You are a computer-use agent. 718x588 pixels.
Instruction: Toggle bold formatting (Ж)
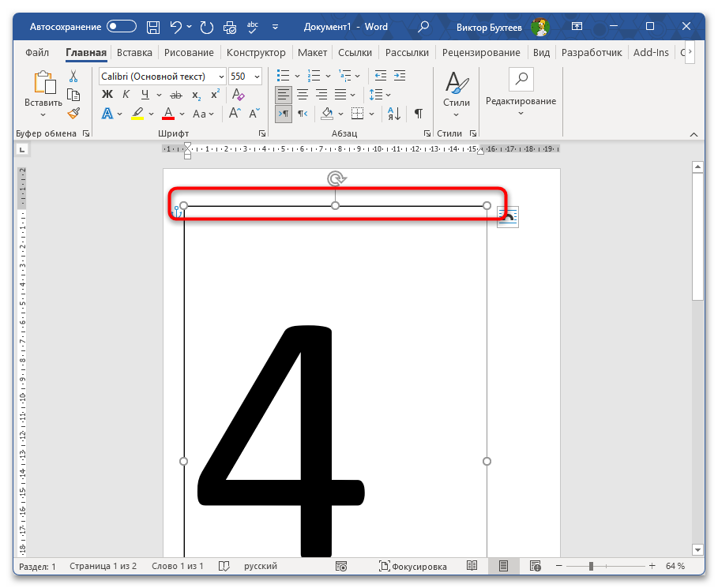107,95
